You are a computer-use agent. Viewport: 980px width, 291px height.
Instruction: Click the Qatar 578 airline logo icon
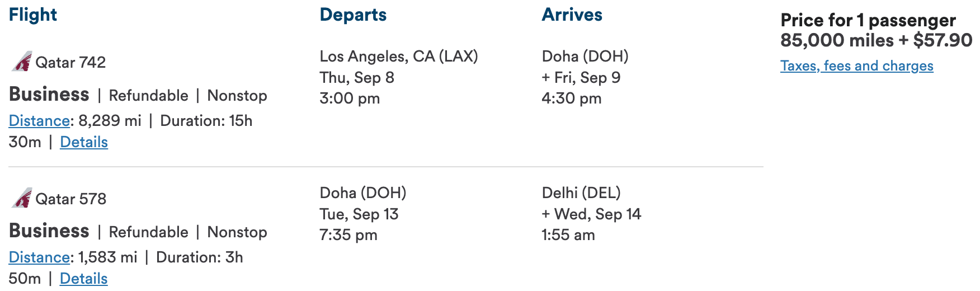coord(22,198)
